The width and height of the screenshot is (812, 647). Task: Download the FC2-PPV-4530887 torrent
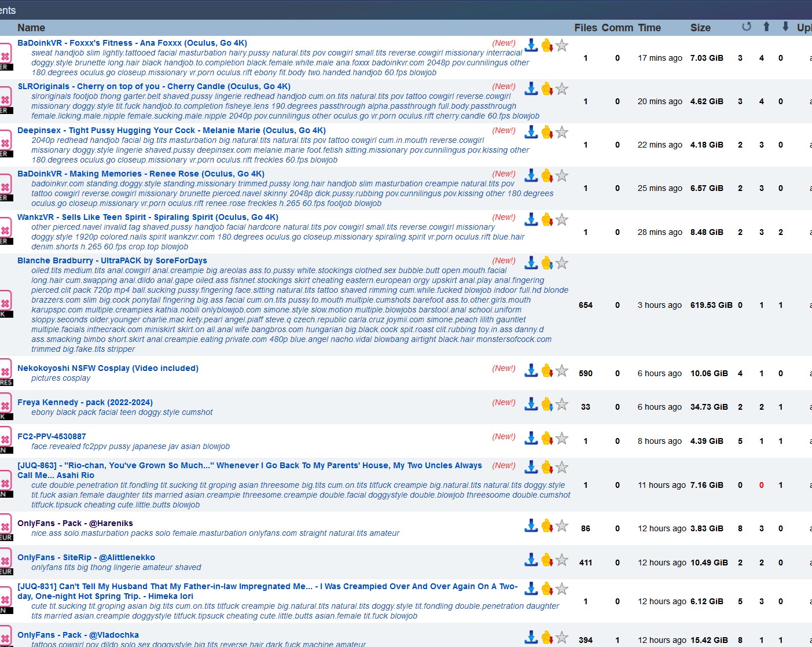click(x=531, y=439)
